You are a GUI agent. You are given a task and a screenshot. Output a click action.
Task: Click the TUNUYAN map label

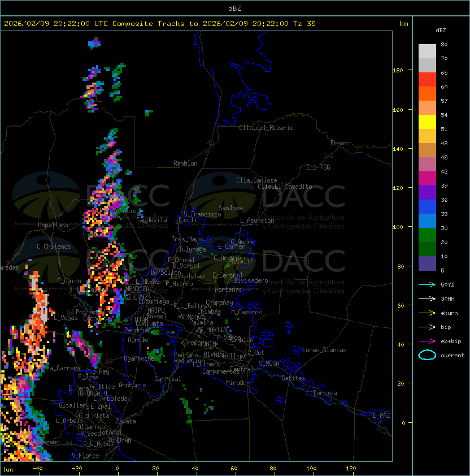click(120, 440)
